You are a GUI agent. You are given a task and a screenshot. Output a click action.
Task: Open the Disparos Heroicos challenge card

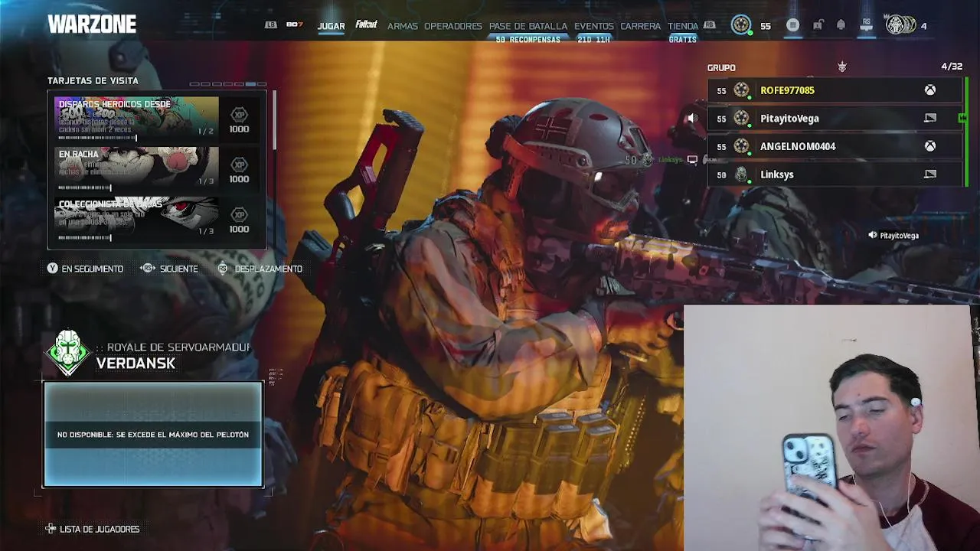[136, 119]
